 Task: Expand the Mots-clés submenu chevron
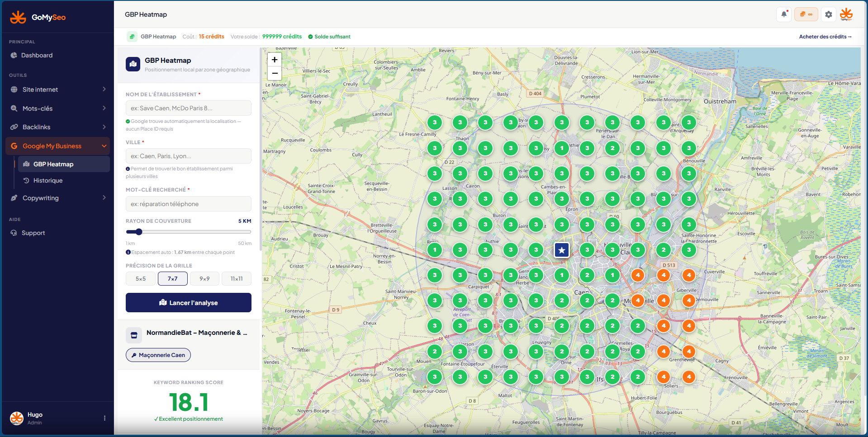click(104, 108)
